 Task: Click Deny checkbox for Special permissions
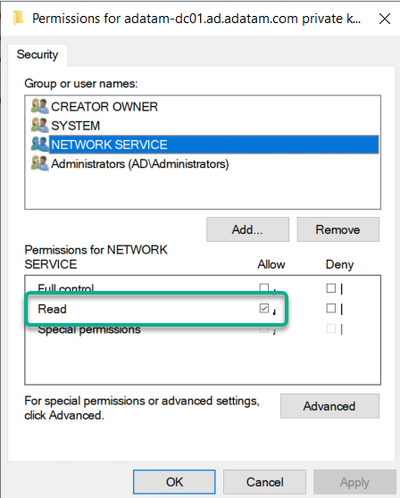[x=331, y=329]
